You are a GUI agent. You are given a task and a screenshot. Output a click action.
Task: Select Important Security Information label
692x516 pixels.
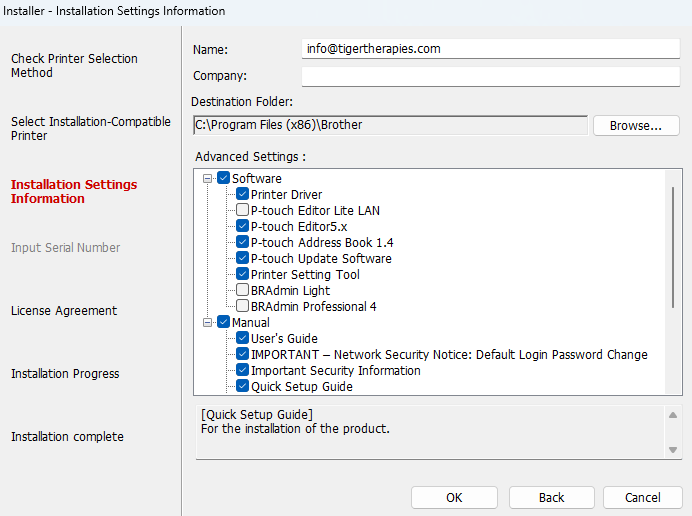click(335, 370)
